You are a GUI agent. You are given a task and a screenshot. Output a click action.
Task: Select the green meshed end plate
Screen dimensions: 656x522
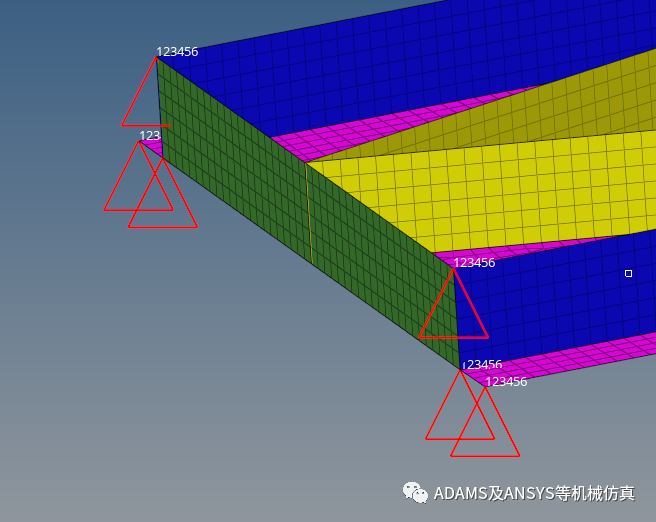click(308, 213)
